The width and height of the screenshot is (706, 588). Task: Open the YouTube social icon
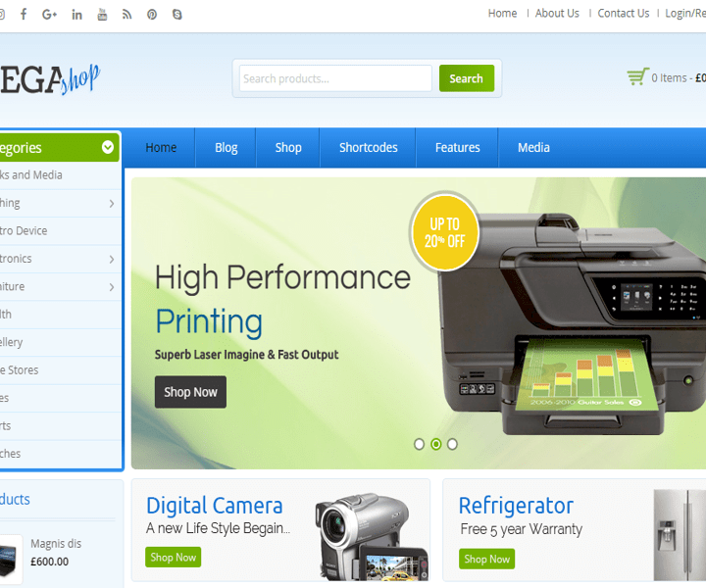[102, 14]
